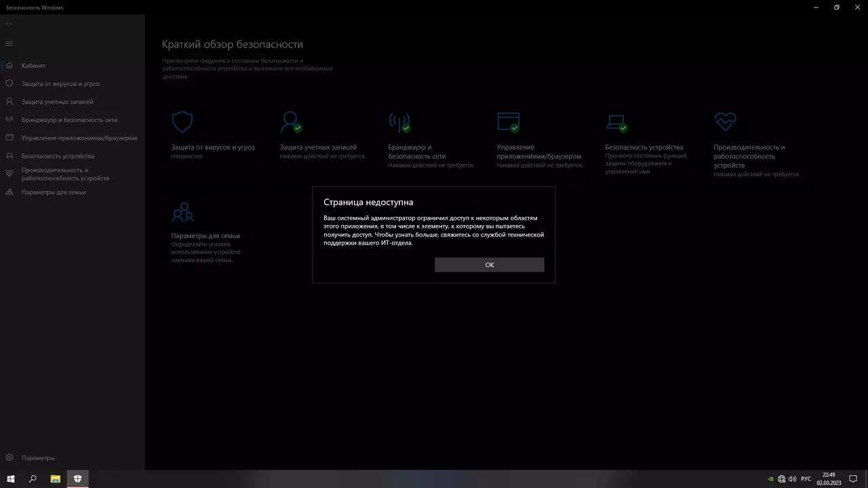Open Windows Start menu on taskbar
The height and width of the screenshot is (488, 868).
point(11,479)
